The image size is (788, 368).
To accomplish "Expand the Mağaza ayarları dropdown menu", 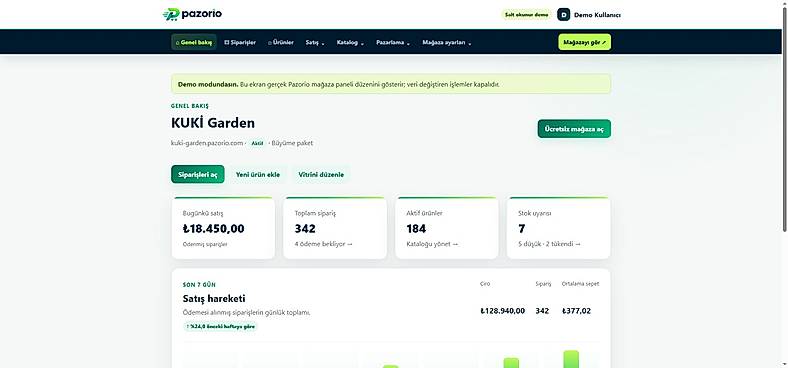I will 447,43.
